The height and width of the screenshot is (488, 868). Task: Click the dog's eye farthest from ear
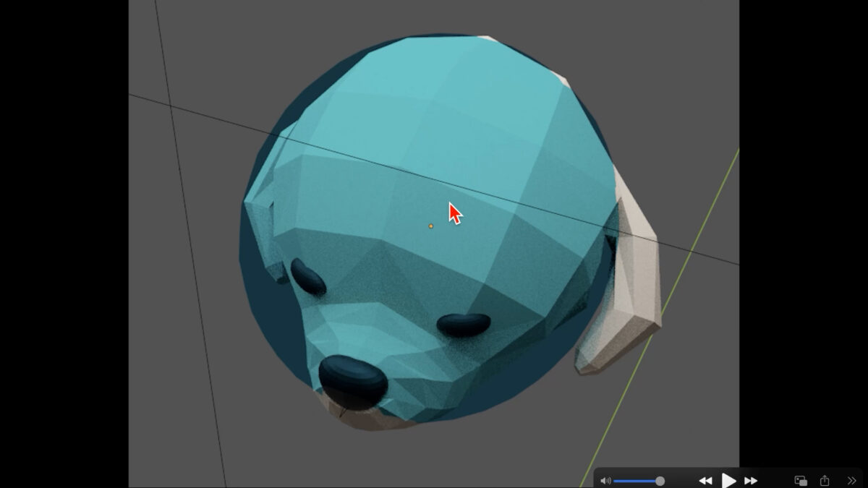click(308, 276)
